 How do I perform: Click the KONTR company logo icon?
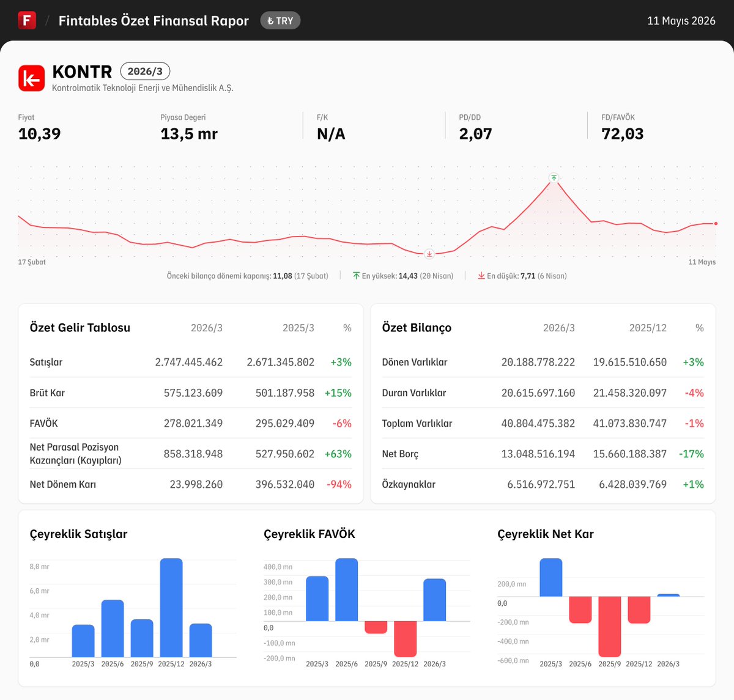click(x=32, y=78)
